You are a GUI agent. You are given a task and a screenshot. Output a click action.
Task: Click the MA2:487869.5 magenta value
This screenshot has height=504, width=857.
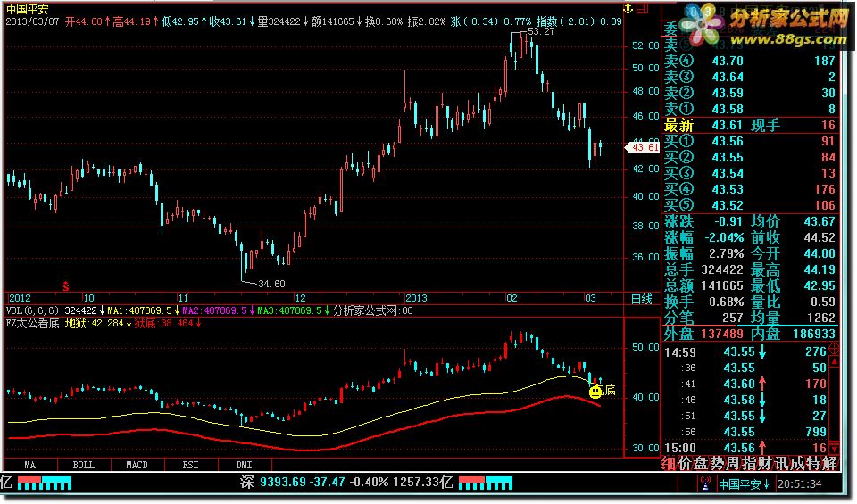(214, 310)
